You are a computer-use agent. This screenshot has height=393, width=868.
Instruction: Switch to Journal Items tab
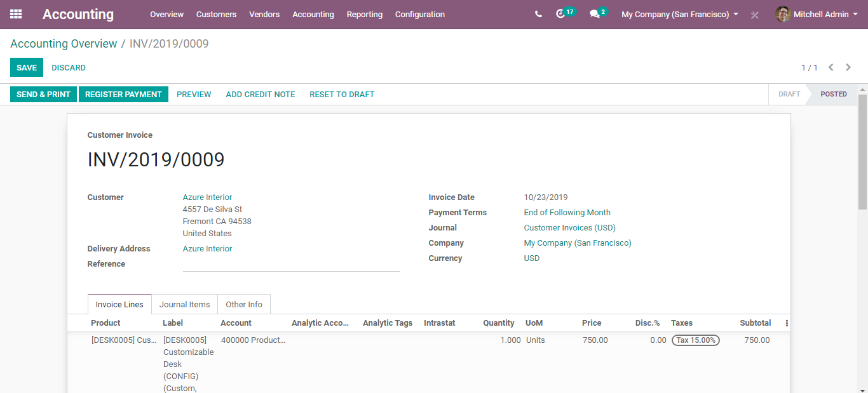[x=185, y=304]
